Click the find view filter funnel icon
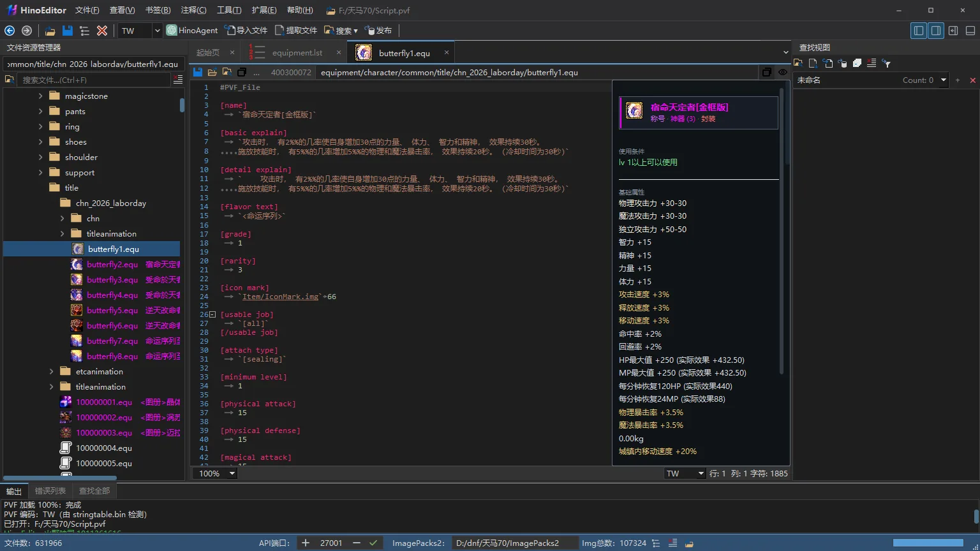This screenshot has width=980, height=551. 886,63
